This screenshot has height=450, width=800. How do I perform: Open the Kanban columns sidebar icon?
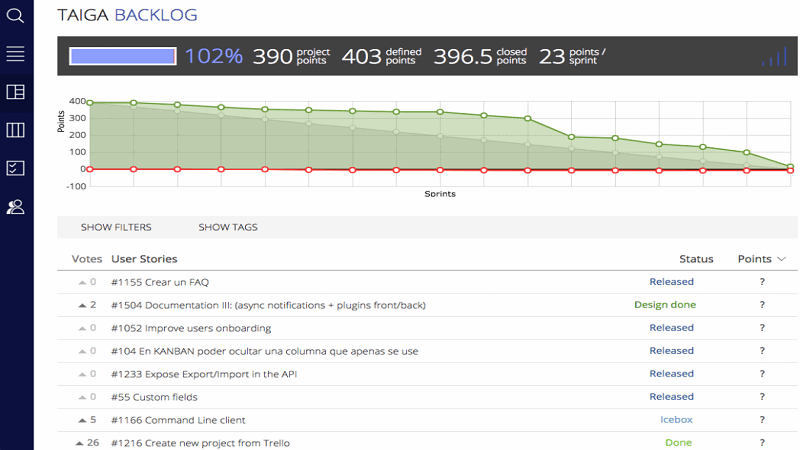(x=15, y=130)
